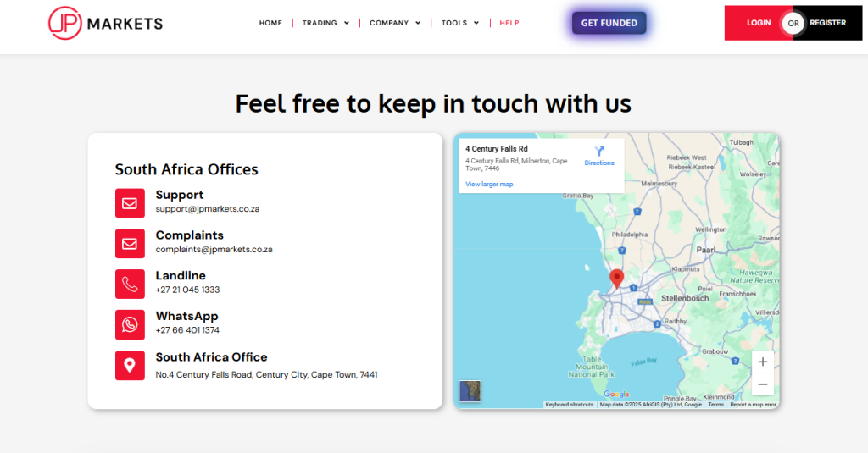Click the Login button
868x453 pixels.
pyautogui.click(x=758, y=23)
